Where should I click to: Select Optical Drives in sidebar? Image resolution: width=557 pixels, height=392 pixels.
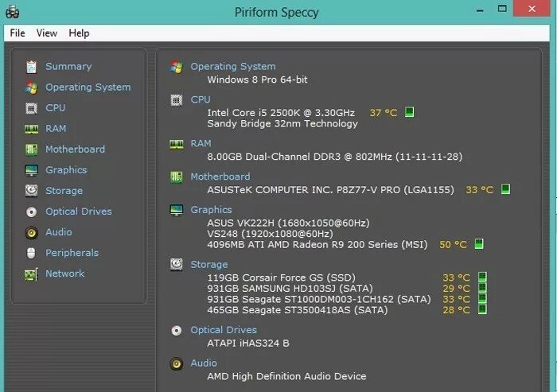pos(79,212)
